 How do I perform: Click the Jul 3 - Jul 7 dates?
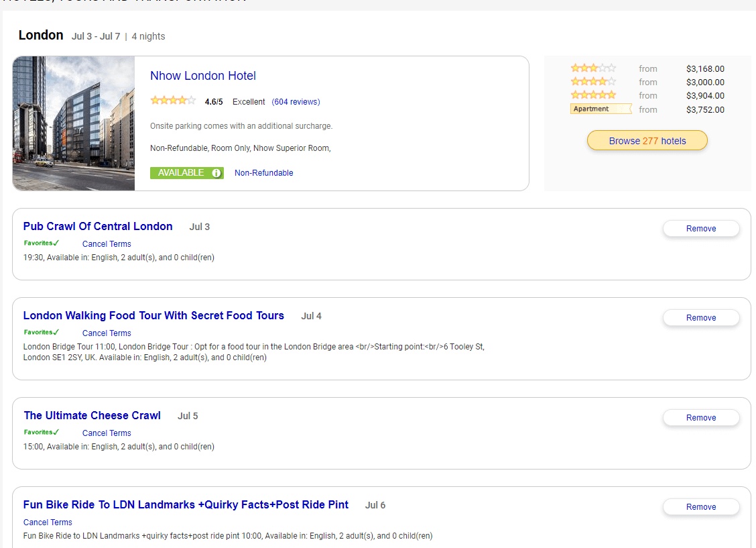(x=96, y=36)
